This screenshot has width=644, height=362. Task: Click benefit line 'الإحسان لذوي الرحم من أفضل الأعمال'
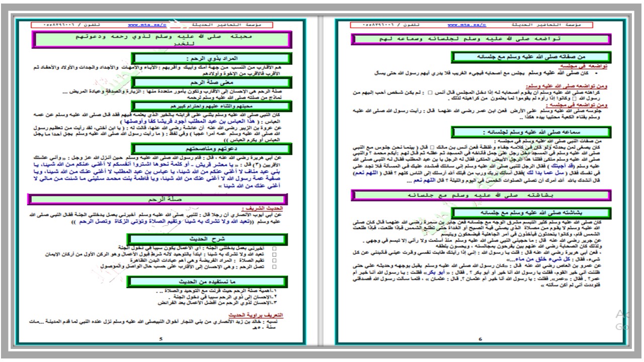click(x=217, y=303)
